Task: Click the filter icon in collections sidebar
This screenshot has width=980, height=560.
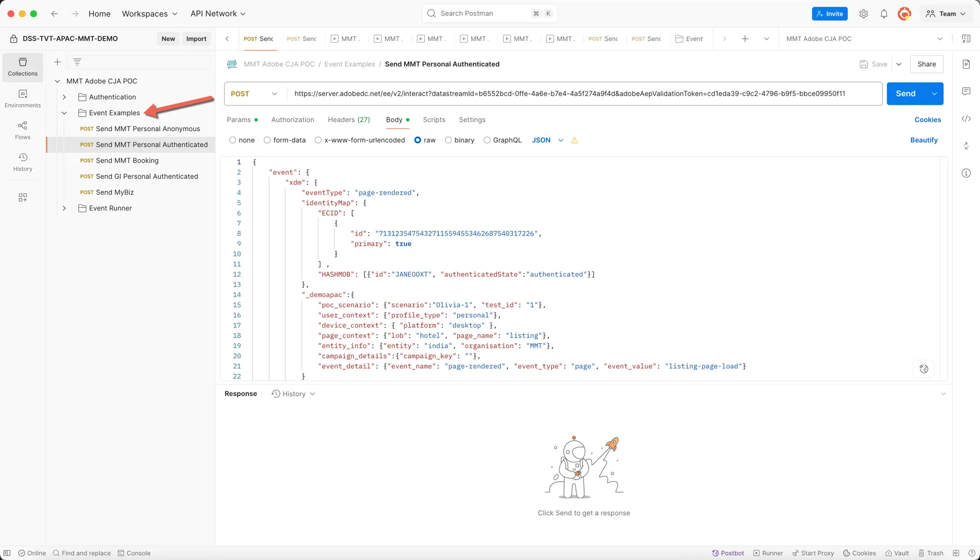Action: 77,62
